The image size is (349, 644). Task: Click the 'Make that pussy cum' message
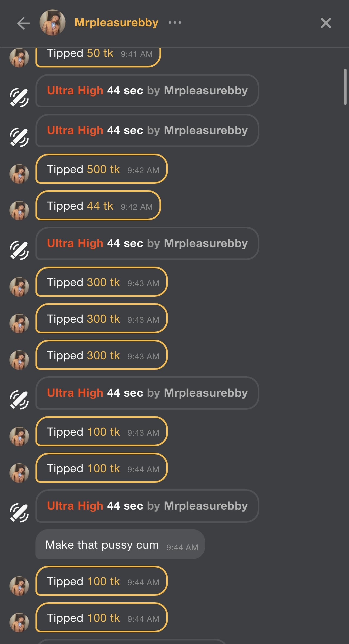120,545
